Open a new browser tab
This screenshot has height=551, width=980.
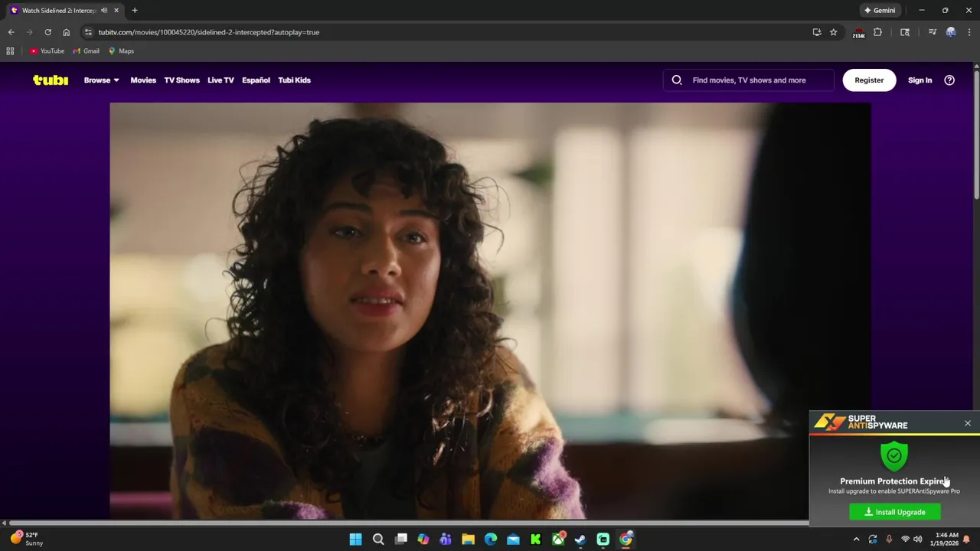135,11
